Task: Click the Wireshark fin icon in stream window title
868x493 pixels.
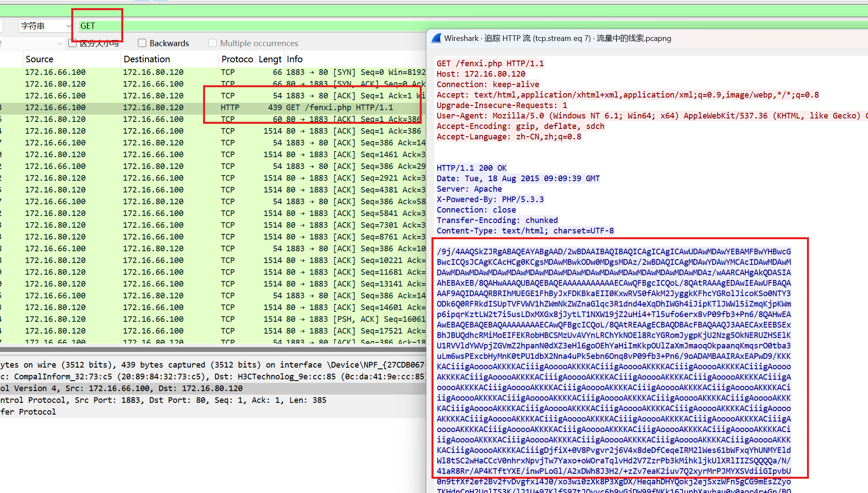Action: (x=436, y=38)
